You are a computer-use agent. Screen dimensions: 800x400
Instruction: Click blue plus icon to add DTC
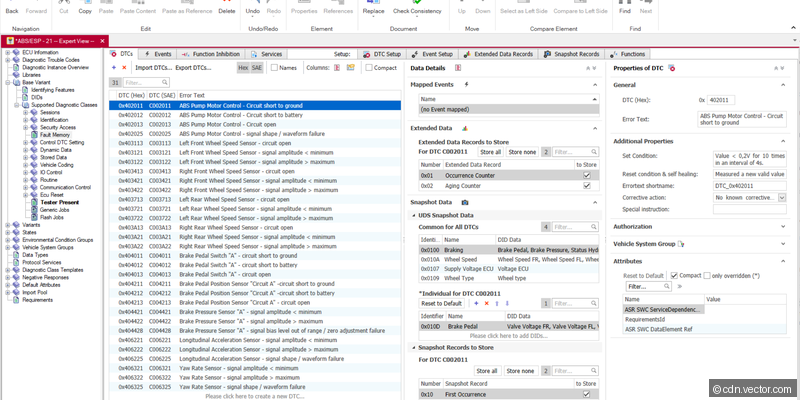point(113,67)
